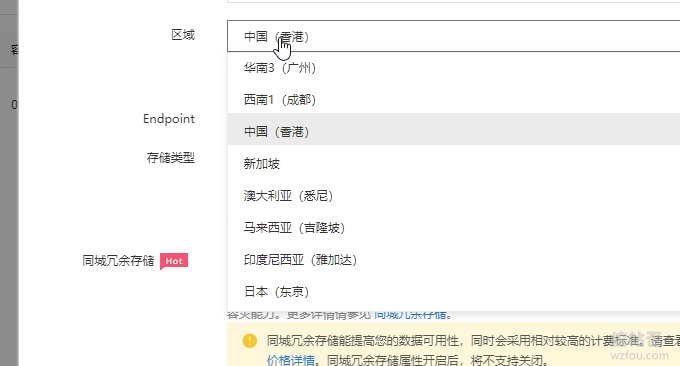Choose 澳大利亚（悉尼） region option

click(453, 196)
